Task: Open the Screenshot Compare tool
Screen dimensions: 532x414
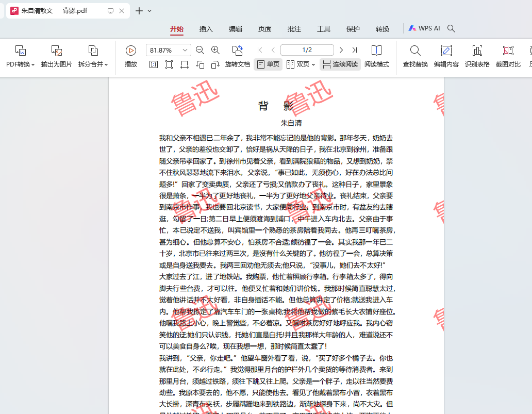Action: (508, 56)
